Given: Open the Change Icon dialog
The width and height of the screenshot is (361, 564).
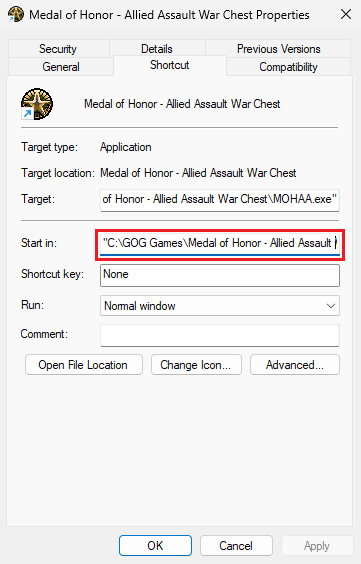Looking at the screenshot, I should pyautogui.click(x=196, y=365).
